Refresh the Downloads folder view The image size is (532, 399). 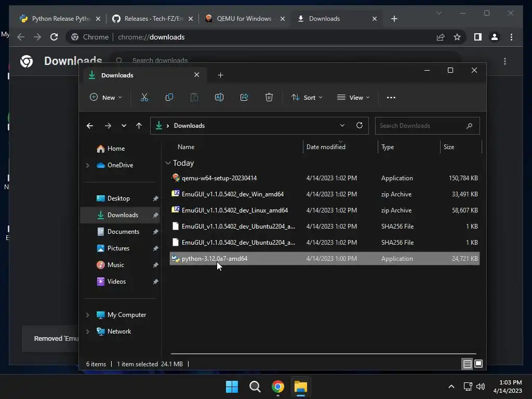click(x=360, y=126)
